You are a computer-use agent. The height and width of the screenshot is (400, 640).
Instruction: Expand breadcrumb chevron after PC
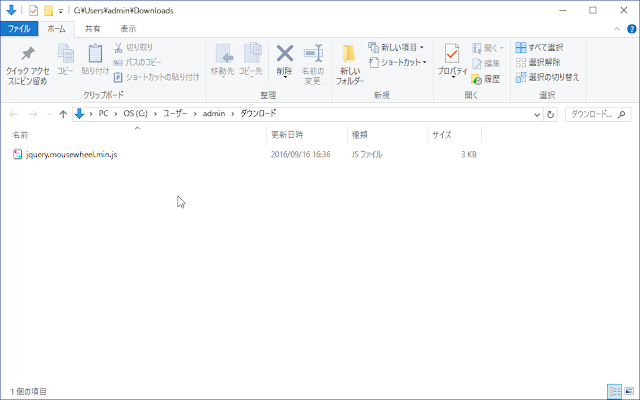116,114
